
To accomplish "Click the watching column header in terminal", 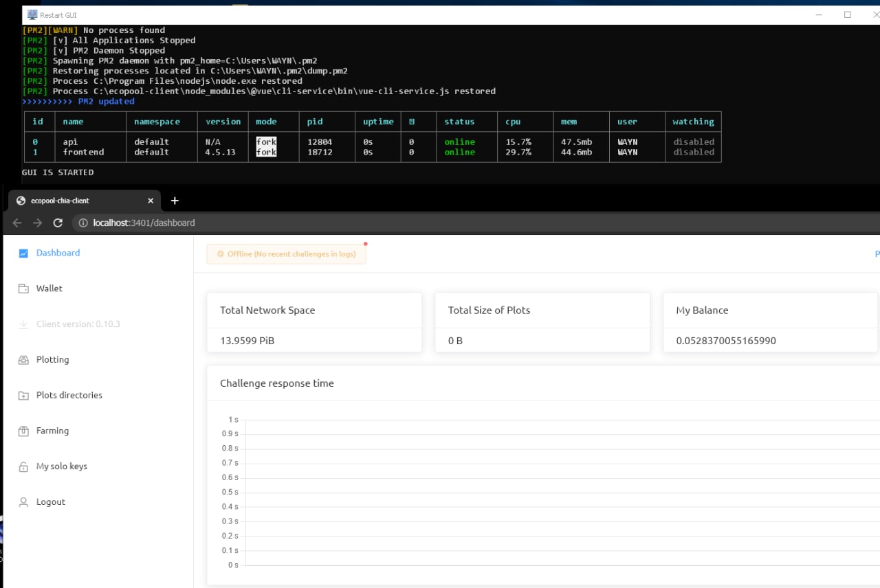I will click(x=693, y=122).
